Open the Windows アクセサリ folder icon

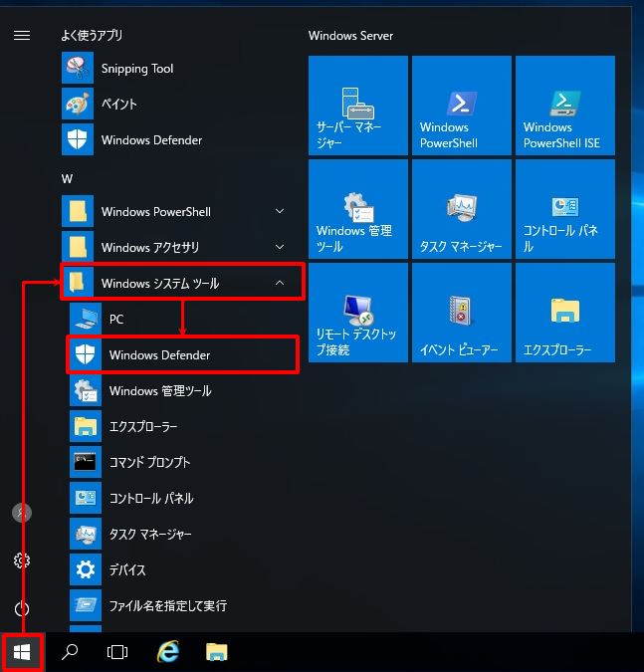(78, 247)
